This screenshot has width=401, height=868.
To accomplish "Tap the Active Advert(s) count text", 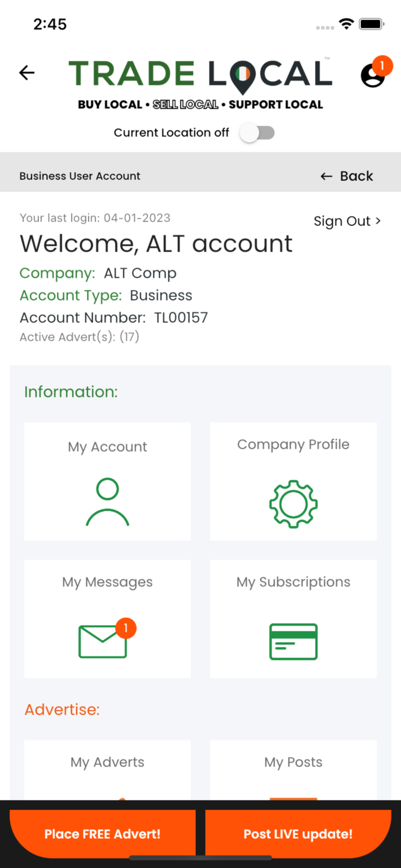I will [79, 337].
